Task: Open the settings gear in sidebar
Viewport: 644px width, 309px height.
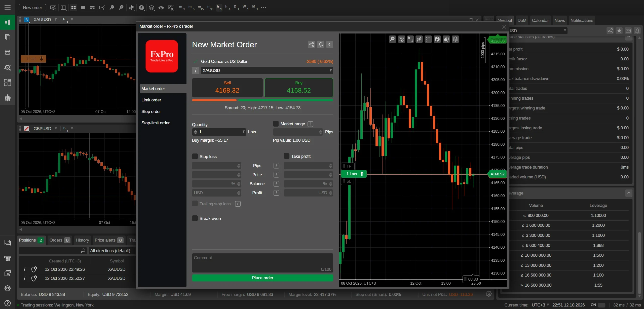Action: [x=8, y=288]
